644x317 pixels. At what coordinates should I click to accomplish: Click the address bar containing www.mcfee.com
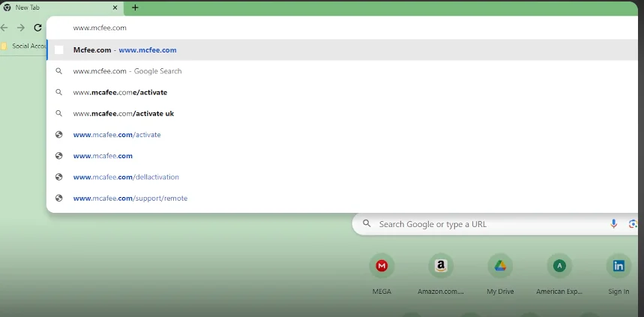pos(342,28)
